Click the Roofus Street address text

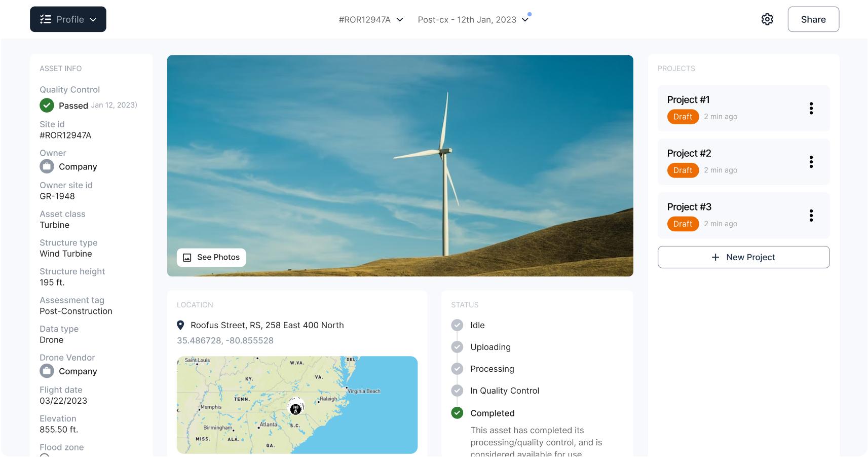[267, 325]
